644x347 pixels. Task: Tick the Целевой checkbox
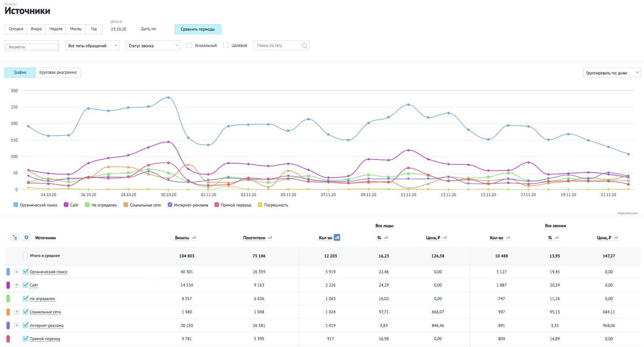(226, 45)
